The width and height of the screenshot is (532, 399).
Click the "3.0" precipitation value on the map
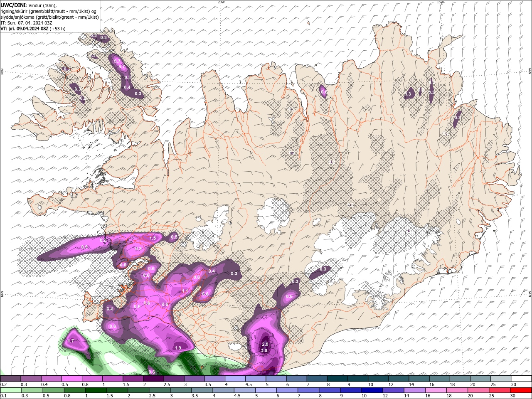(x=264, y=350)
